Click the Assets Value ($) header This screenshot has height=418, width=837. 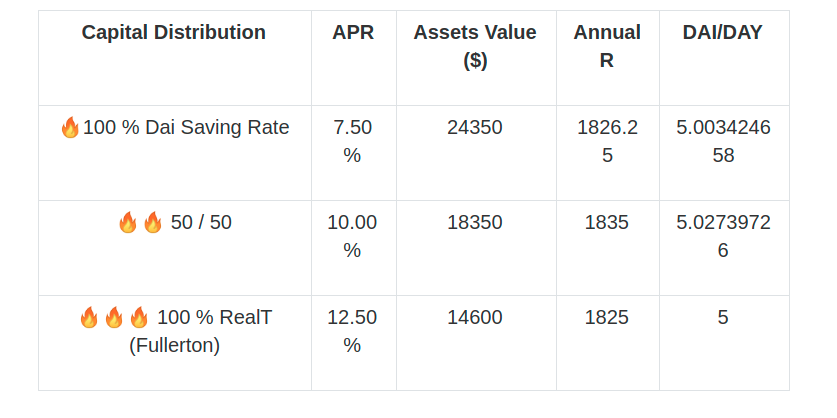pyautogui.click(x=475, y=46)
